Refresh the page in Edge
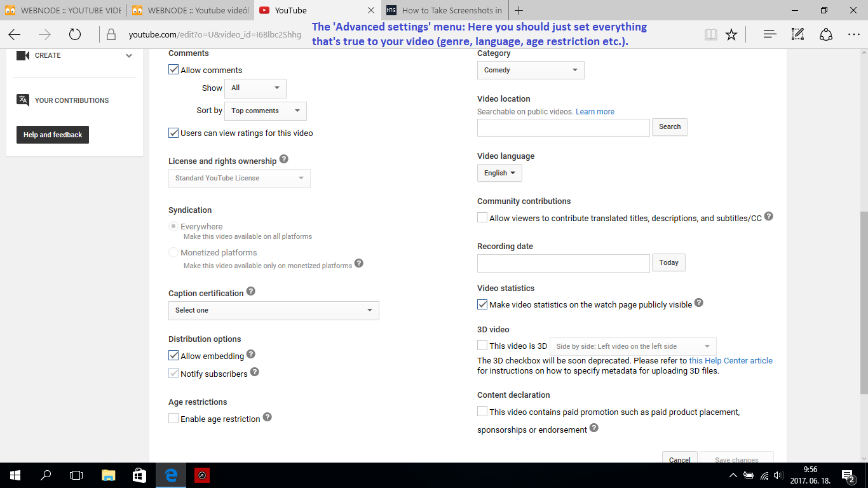This screenshot has width=868, height=488. coord(75,34)
